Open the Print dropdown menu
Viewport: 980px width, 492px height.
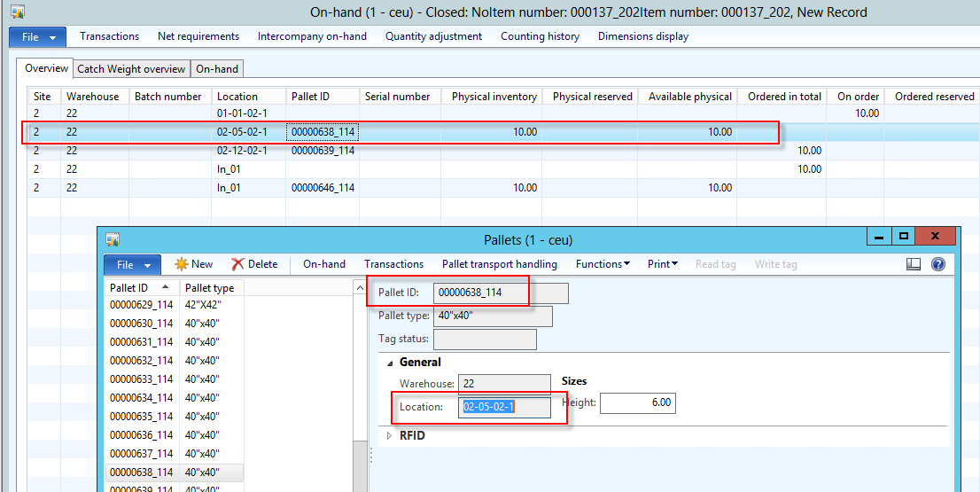point(662,264)
